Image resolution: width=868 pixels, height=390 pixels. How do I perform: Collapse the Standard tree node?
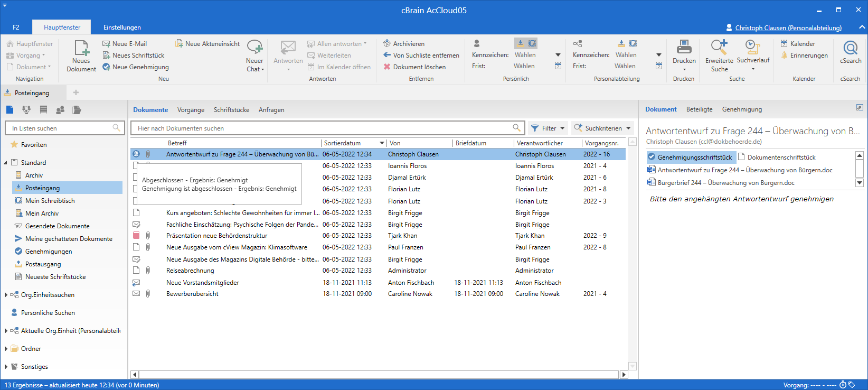(x=6, y=163)
